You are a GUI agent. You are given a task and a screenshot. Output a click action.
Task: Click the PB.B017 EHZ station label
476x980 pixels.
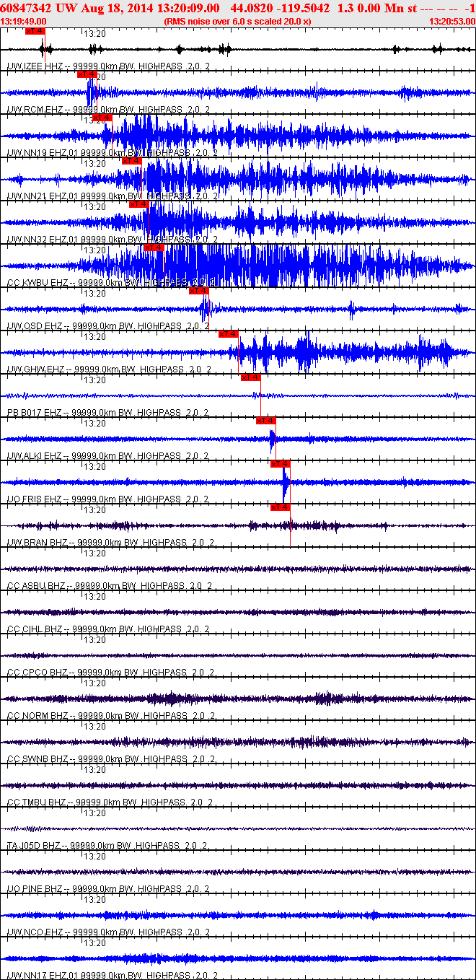click(35, 412)
